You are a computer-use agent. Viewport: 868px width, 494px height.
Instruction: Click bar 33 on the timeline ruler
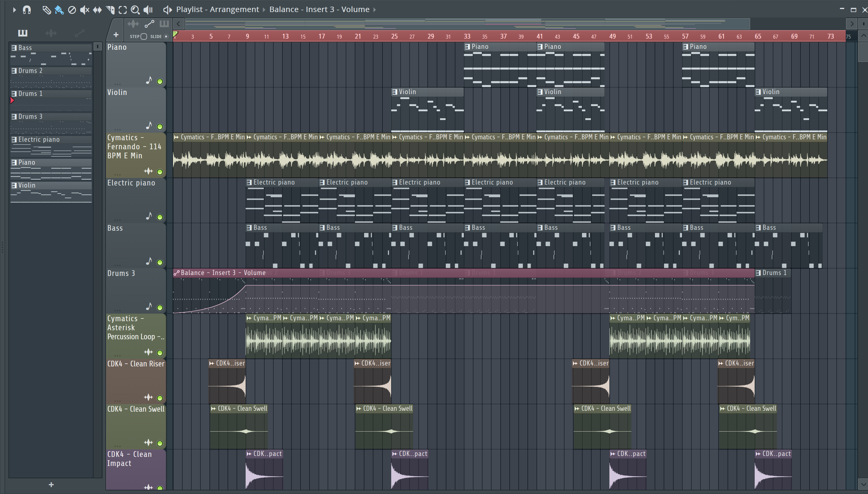[467, 36]
